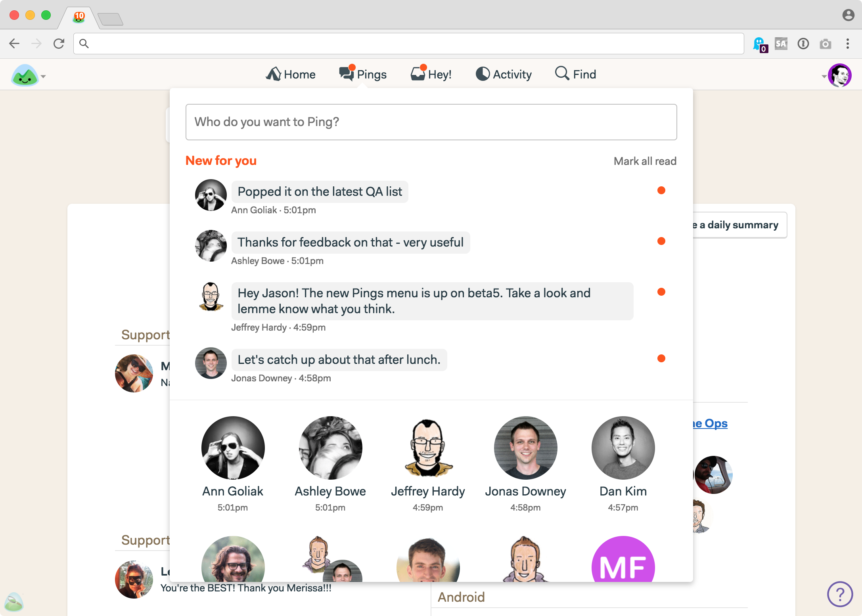Image resolution: width=862 pixels, height=616 pixels.
Task: Click the Ghostery ghost extension icon
Action: tap(760, 44)
